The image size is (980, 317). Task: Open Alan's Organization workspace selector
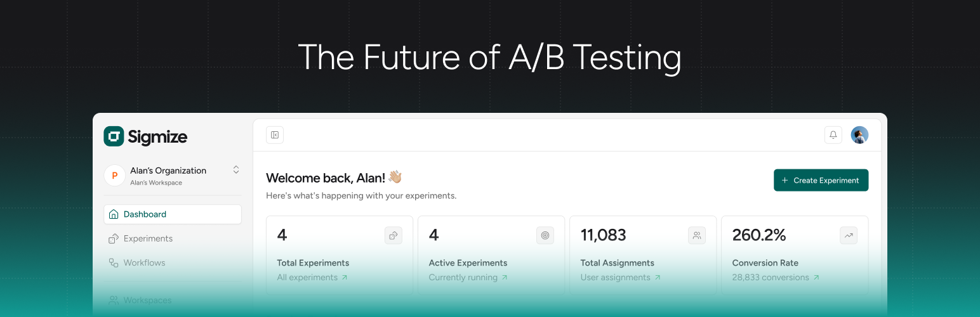pyautogui.click(x=168, y=176)
